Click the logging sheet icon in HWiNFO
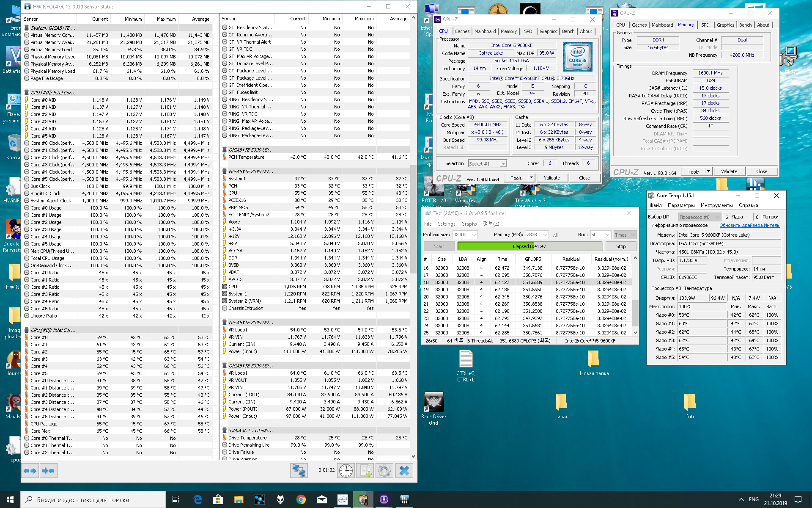 [365, 471]
